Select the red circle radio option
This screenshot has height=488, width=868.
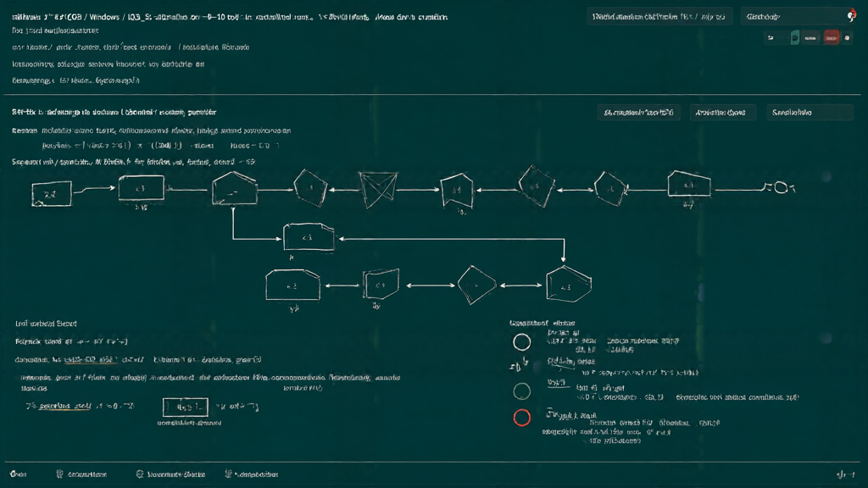(521, 417)
